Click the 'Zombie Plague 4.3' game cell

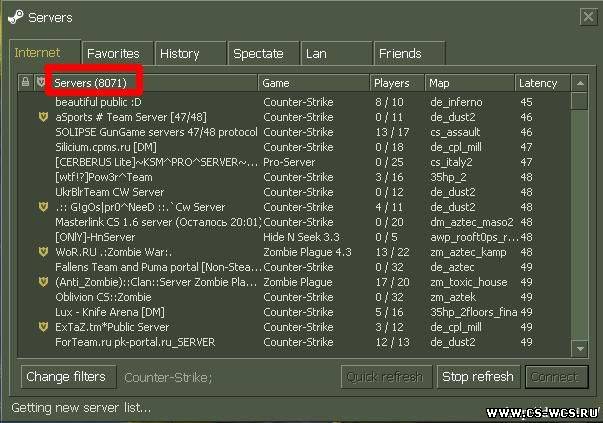click(307, 252)
